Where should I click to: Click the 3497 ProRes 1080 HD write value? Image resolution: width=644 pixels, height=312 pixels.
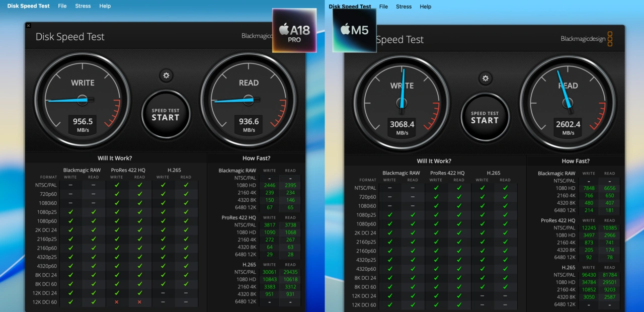coord(589,235)
